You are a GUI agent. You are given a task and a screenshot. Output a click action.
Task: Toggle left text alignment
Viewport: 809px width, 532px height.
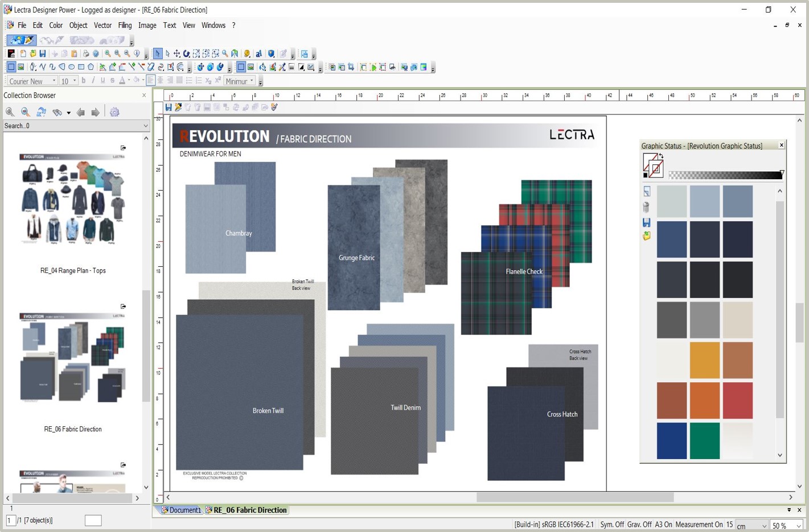[x=150, y=81]
